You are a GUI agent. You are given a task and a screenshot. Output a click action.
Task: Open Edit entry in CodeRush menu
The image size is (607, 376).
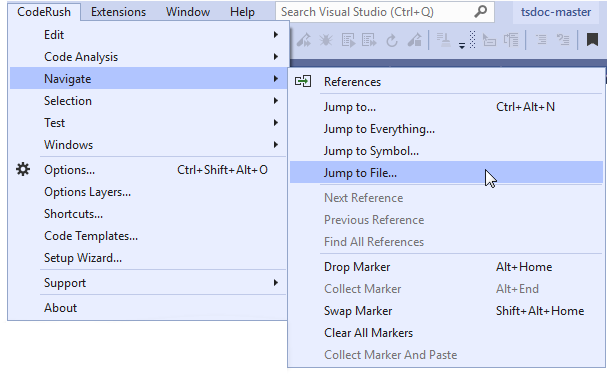[x=149, y=34]
